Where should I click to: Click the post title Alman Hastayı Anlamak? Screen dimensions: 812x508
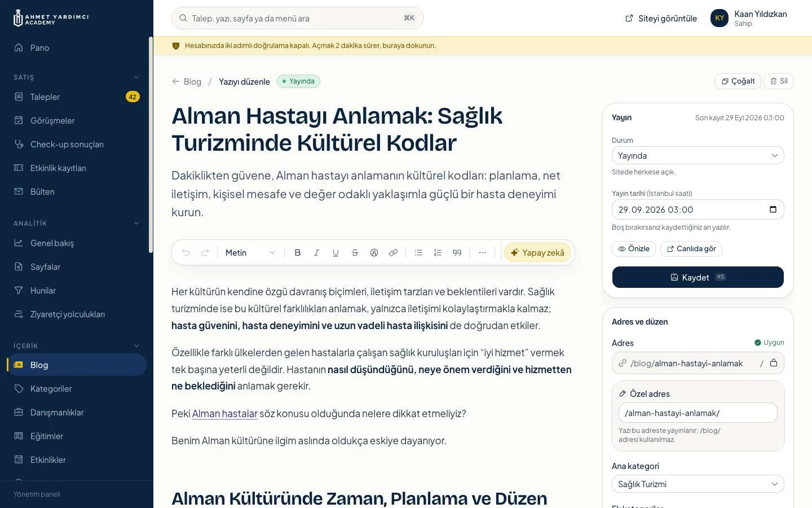coord(337,129)
